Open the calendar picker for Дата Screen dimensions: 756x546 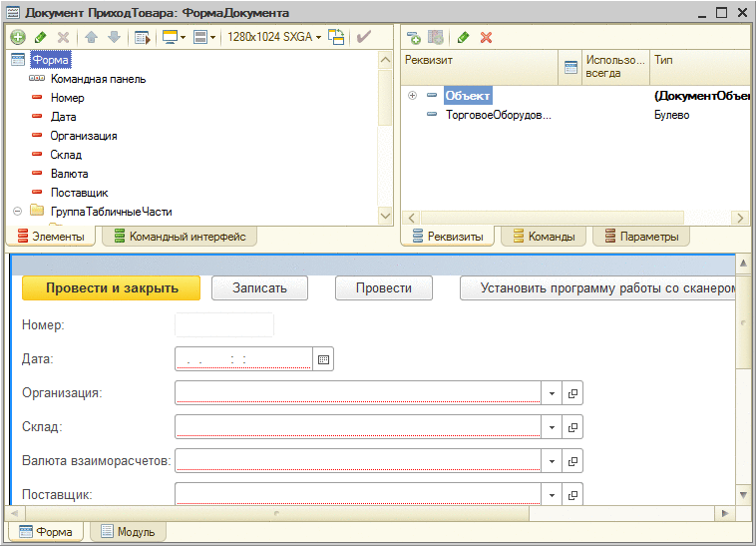click(323, 359)
